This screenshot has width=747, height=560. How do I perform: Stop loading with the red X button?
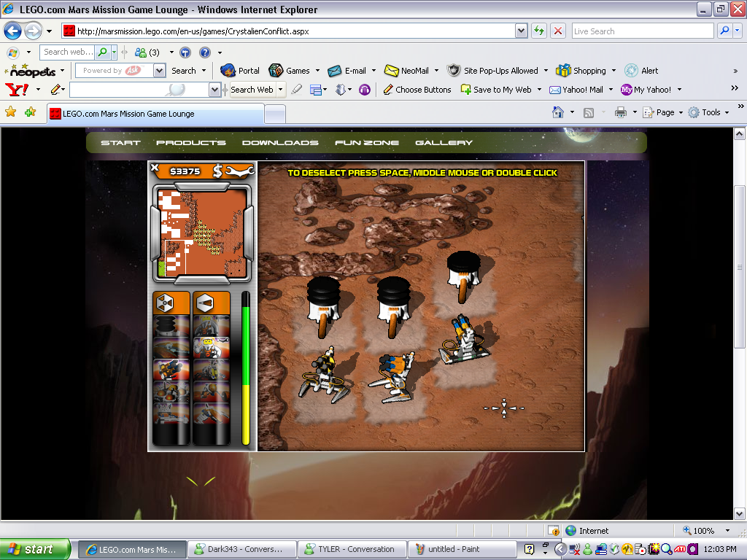pyautogui.click(x=558, y=31)
